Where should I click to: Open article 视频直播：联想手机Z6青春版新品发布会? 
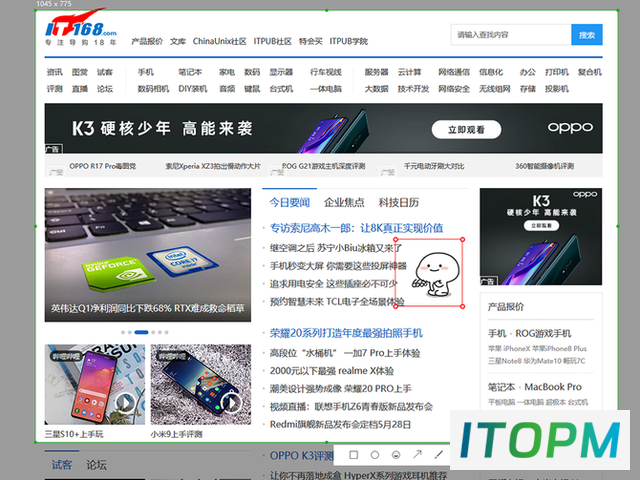(x=351, y=407)
